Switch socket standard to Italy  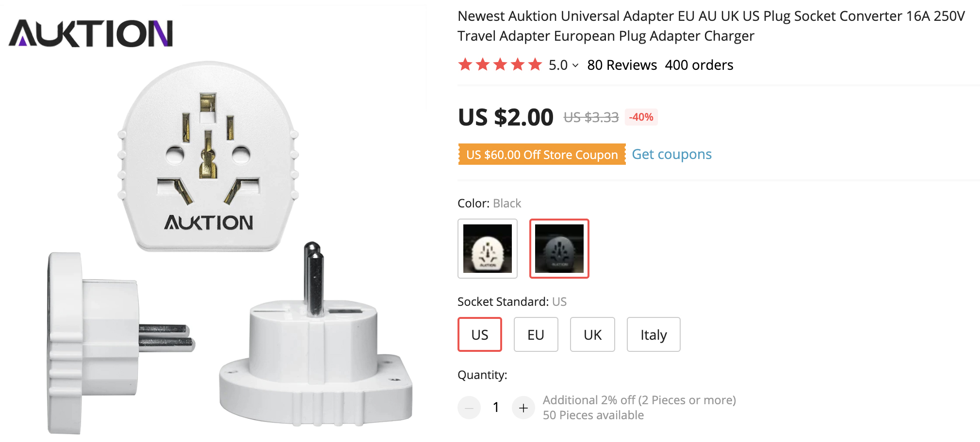click(x=653, y=334)
